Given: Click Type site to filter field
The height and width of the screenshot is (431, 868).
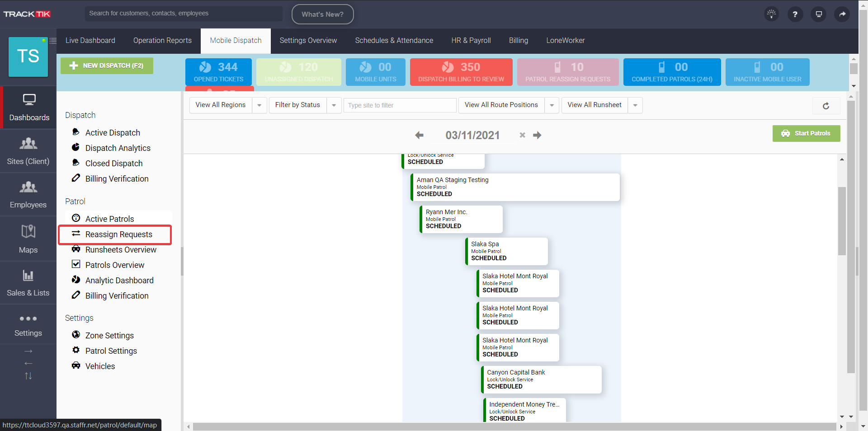Looking at the screenshot, I should pyautogui.click(x=400, y=105).
